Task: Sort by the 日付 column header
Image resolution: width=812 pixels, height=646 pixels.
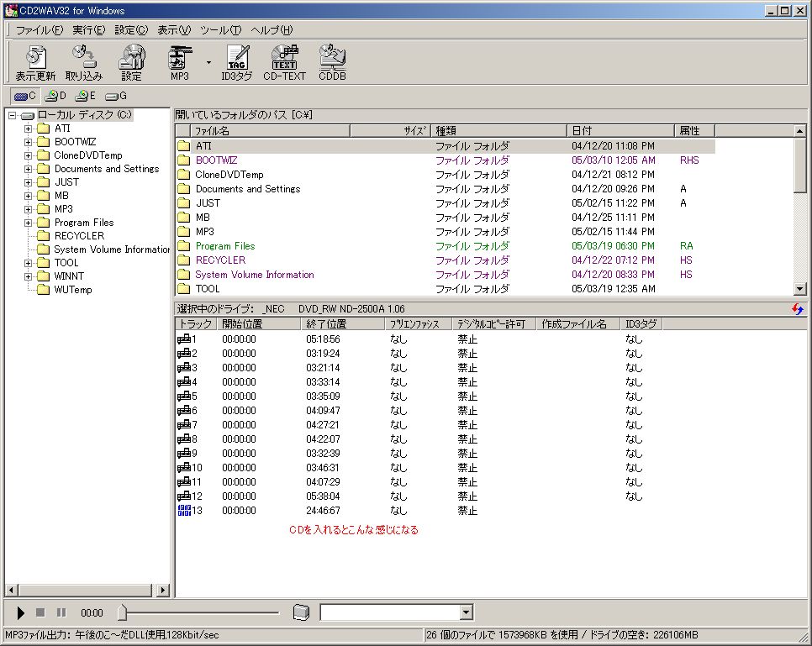Action: click(620, 131)
